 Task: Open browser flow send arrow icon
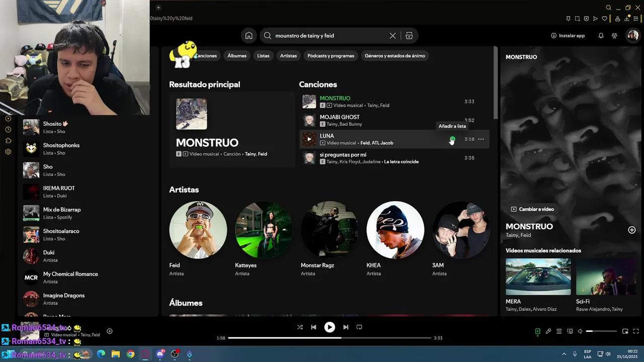point(595,19)
